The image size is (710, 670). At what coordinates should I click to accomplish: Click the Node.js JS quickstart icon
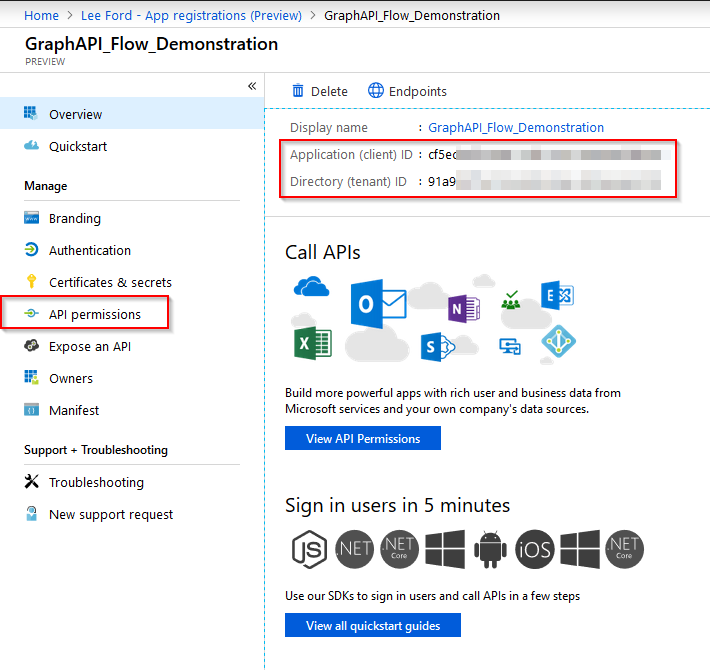tap(309, 549)
